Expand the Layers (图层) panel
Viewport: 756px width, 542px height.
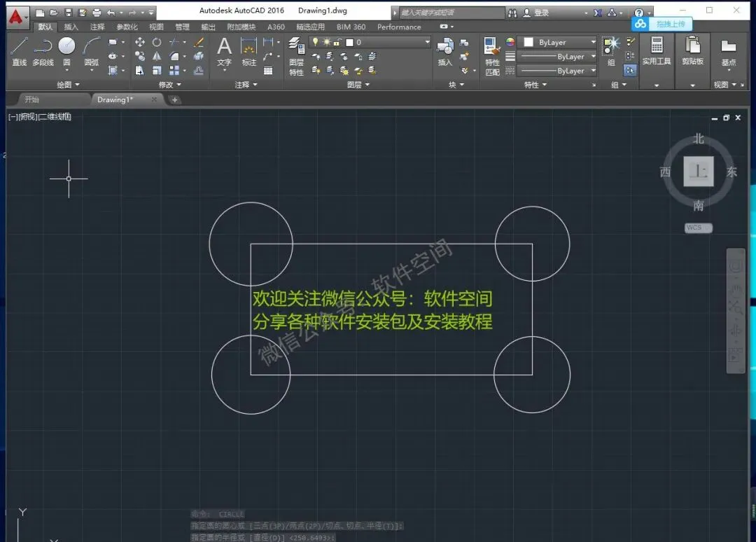tap(358, 85)
